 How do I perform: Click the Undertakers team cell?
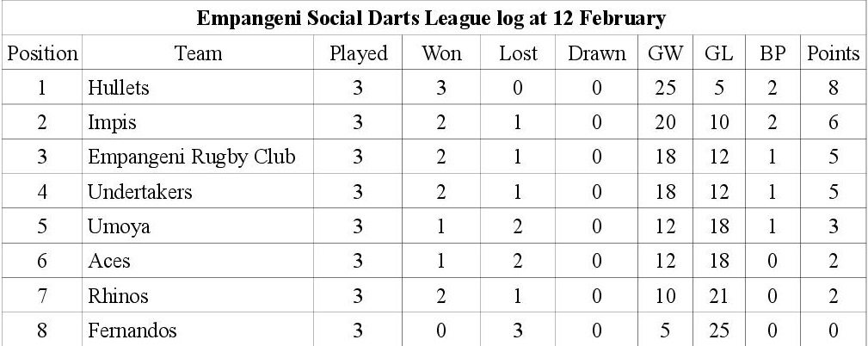click(x=139, y=192)
